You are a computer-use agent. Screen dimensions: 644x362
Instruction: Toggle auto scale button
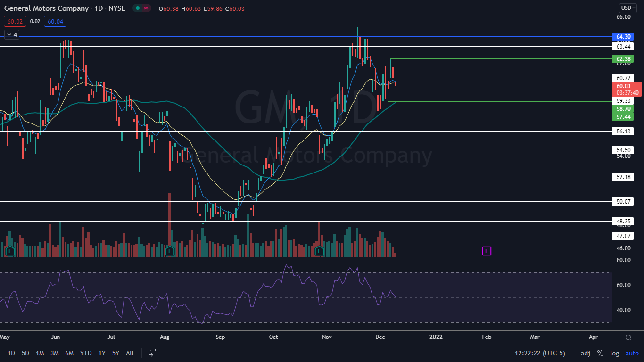coord(632,353)
